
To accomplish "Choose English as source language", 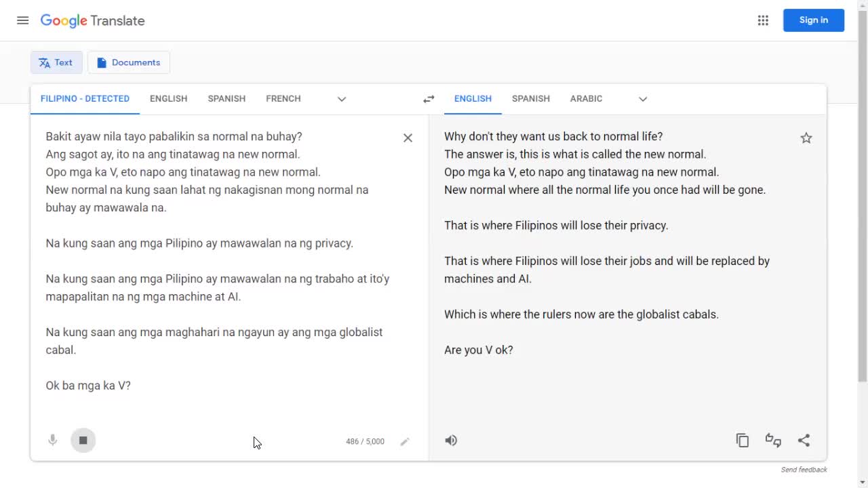I will pyautogui.click(x=168, y=99).
